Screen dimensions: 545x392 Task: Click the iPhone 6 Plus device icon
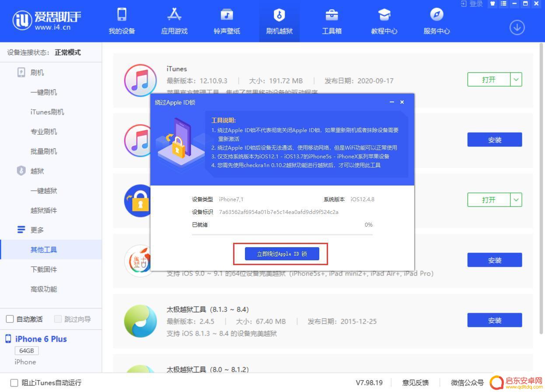[x=8, y=339]
